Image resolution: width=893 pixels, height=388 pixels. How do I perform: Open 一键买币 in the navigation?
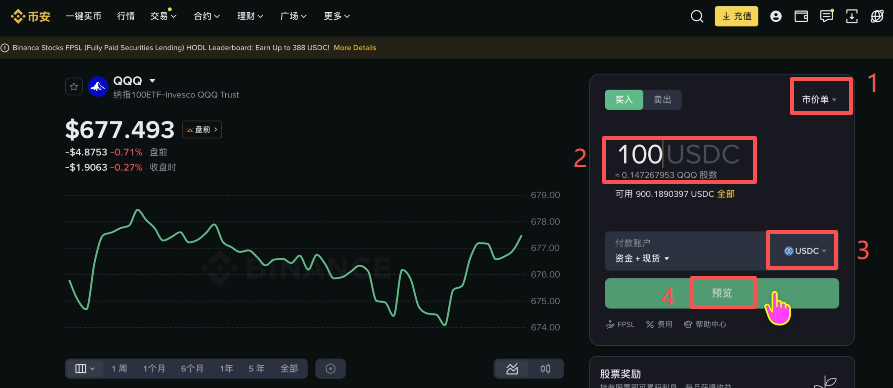pyautogui.click(x=83, y=17)
